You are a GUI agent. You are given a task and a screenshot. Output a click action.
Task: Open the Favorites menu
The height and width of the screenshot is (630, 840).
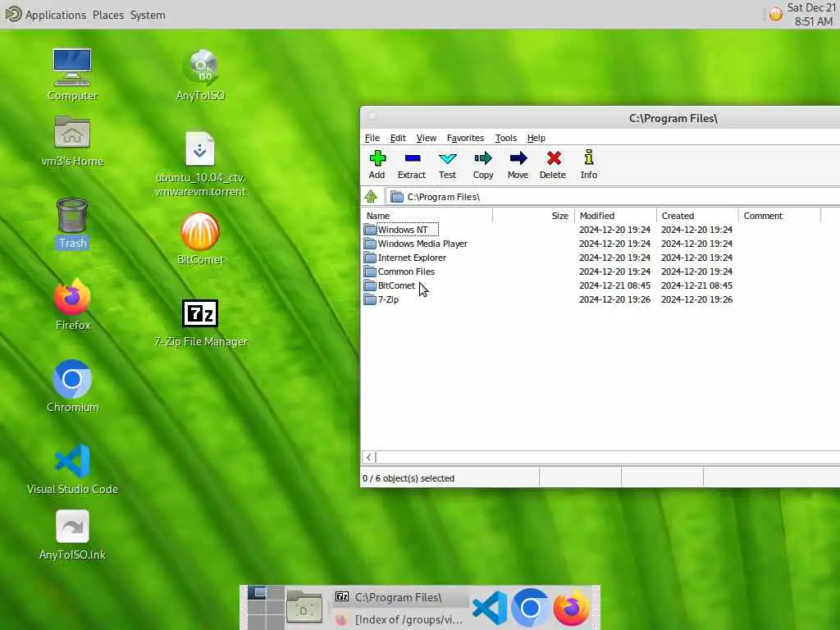coord(466,138)
